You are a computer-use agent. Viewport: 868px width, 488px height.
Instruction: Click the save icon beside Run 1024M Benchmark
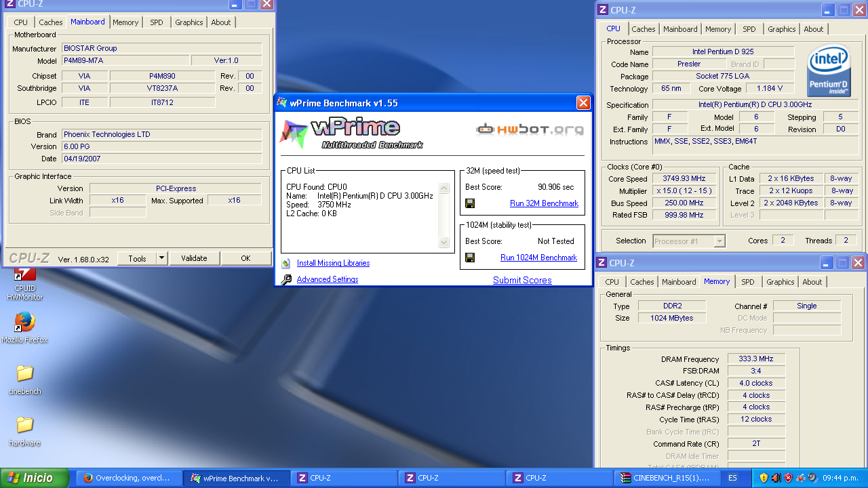tap(470, 258)
